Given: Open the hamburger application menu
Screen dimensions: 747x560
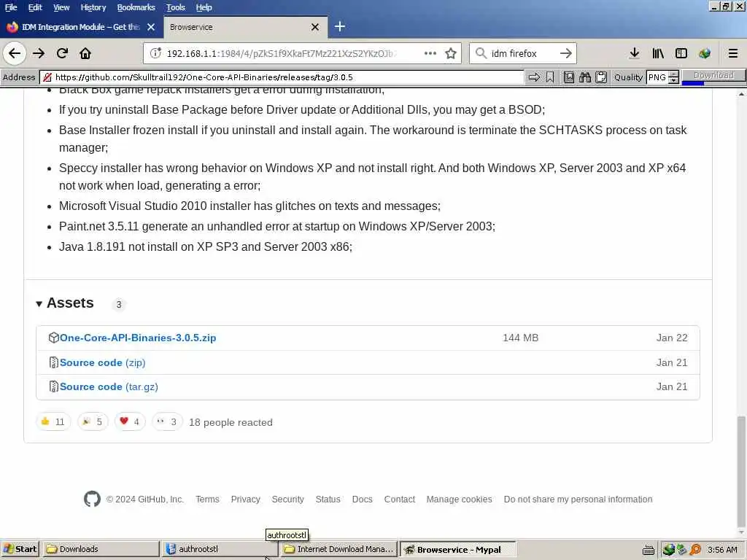Looking at the screenshot, I should pyautogui.click(x=733, y=53).
